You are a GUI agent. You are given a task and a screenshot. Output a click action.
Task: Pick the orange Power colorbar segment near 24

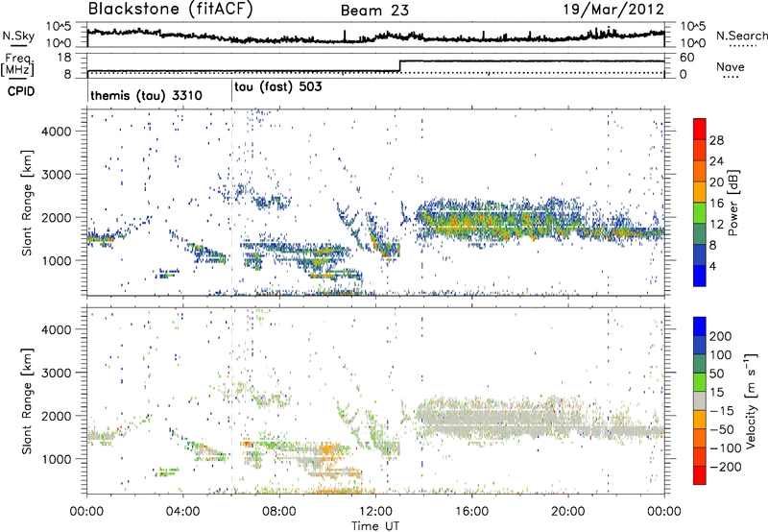point(700,171)
